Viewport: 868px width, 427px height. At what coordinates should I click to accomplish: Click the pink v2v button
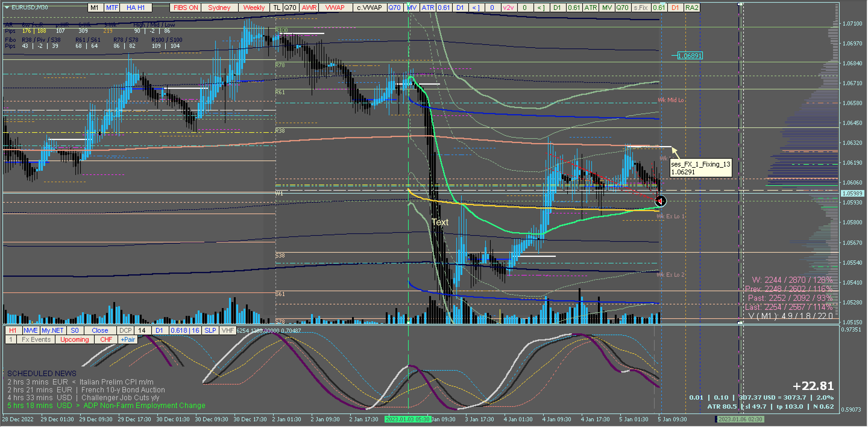[508, 8]
